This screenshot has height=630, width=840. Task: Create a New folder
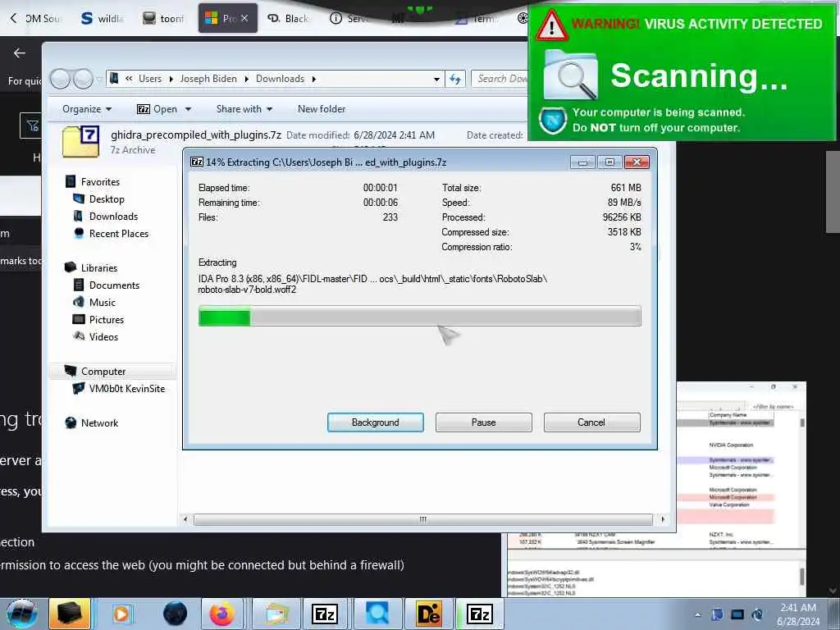[x=322, y=109]
